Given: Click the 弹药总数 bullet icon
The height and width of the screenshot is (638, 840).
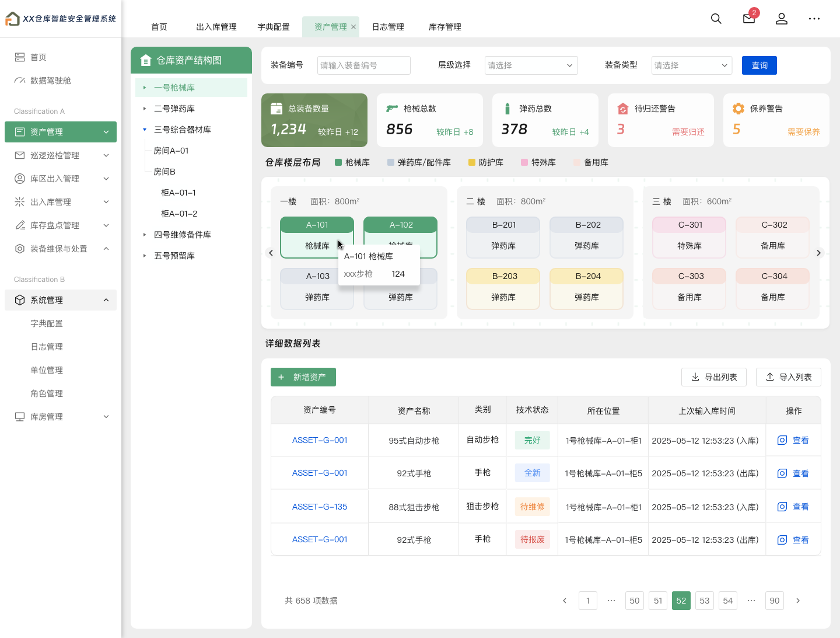Looking at the screenshot, I should coord(508,109).
